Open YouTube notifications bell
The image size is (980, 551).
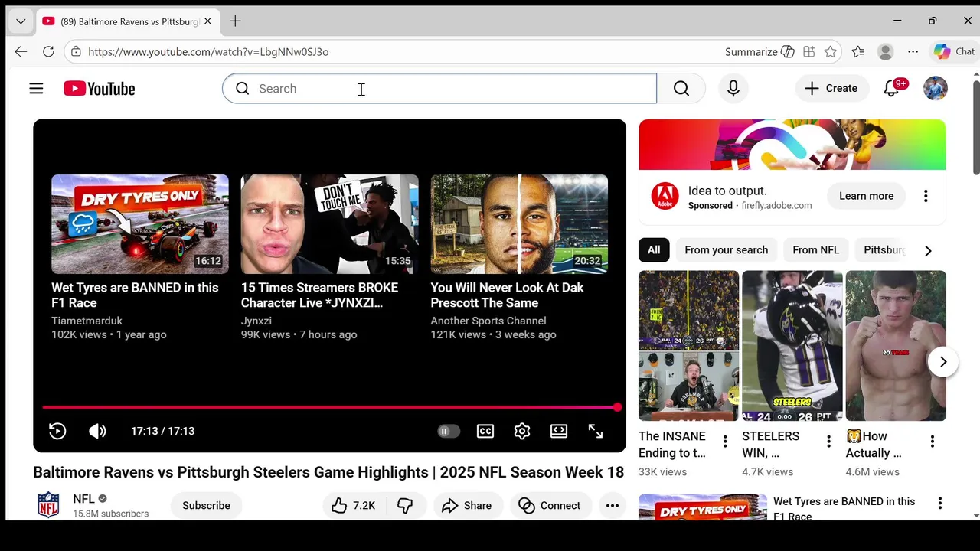[x=892, y=89]
